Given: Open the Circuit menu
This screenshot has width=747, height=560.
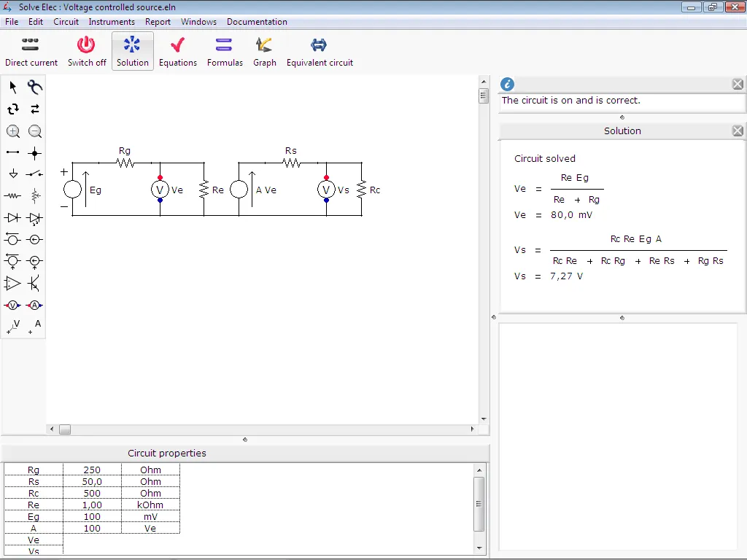Looking at the screenshot, I should [66, 22].
